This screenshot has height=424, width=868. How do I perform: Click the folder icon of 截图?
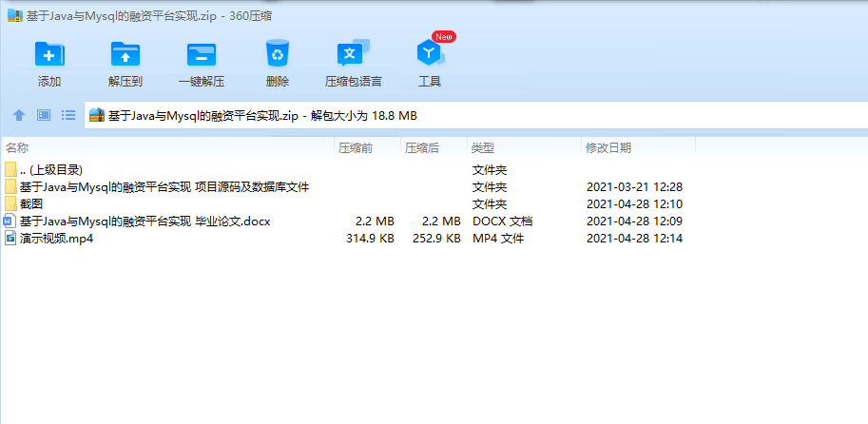(10, 203)
